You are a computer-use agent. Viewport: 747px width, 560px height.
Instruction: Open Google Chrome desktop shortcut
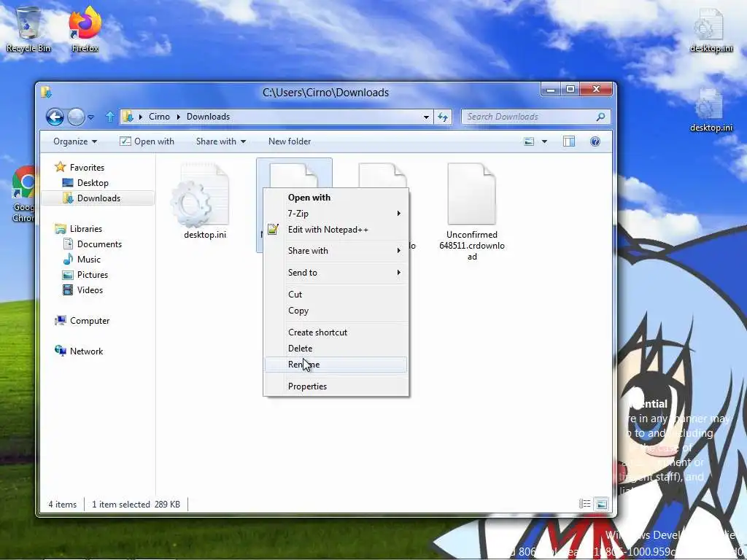pyautogui.click(x=23, y=194)
